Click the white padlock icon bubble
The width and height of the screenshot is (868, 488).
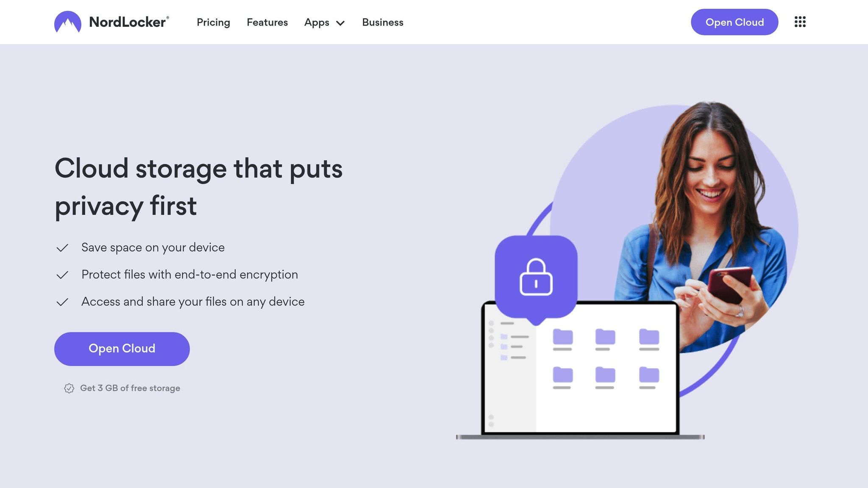coord(536,277)
